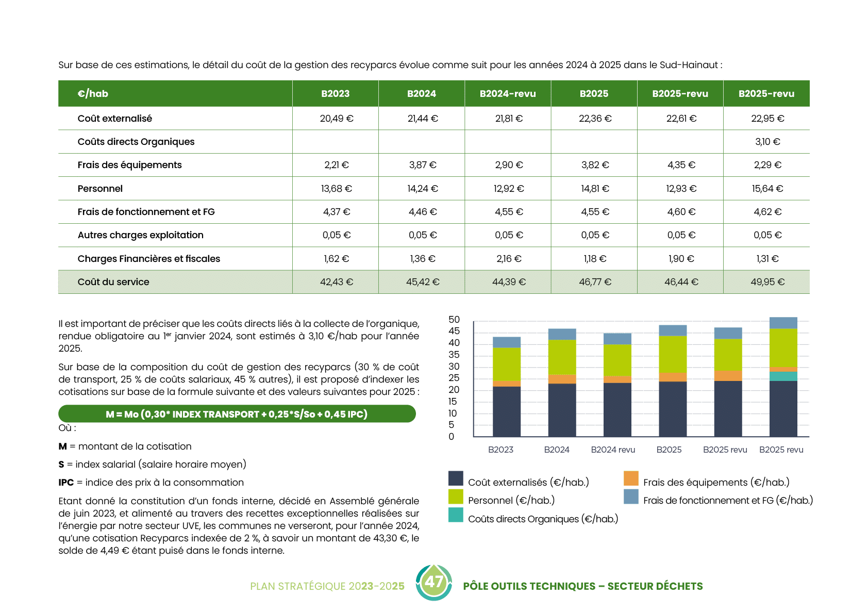Viewport: 868px width, 614px height.
Task: Click the 3,10 € Coûts directs Organiques value
Action: tap(767, 142)
